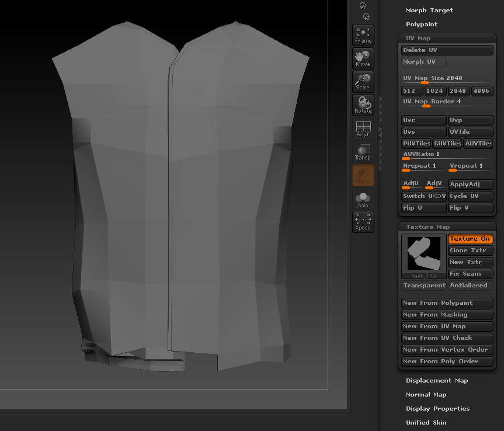
Task: Click the Move icon in the right shelf
Action: click(x=363, y=58)
